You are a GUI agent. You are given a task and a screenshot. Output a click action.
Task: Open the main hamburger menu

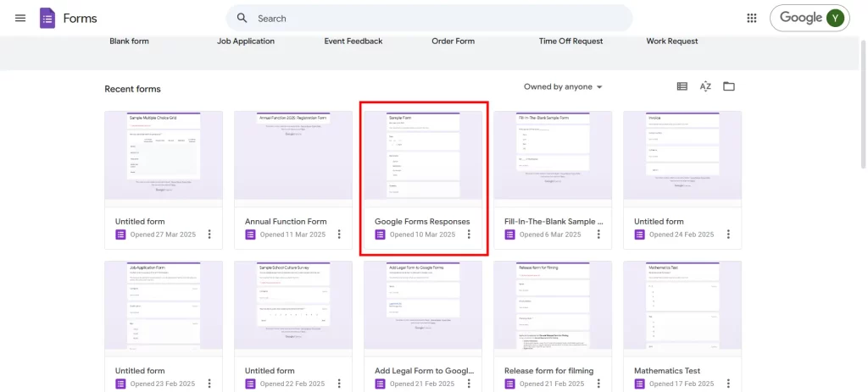(x=20, y=19)
